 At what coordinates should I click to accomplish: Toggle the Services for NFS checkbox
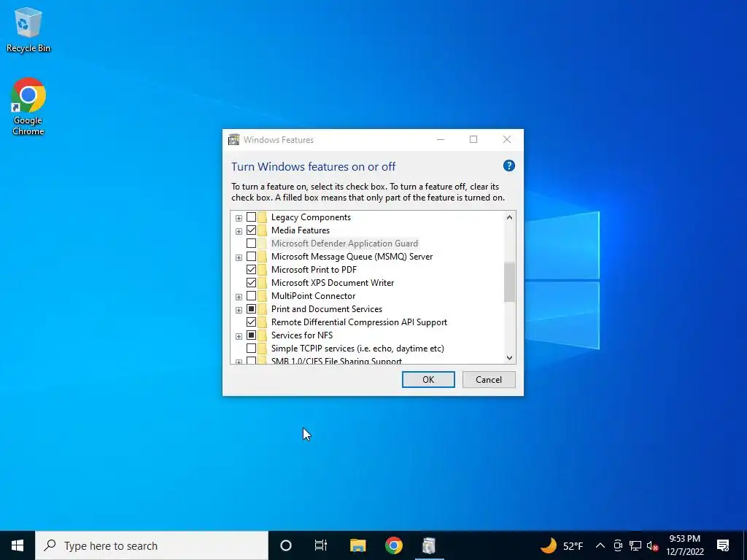pyautogui.click(x=251, y=335)
